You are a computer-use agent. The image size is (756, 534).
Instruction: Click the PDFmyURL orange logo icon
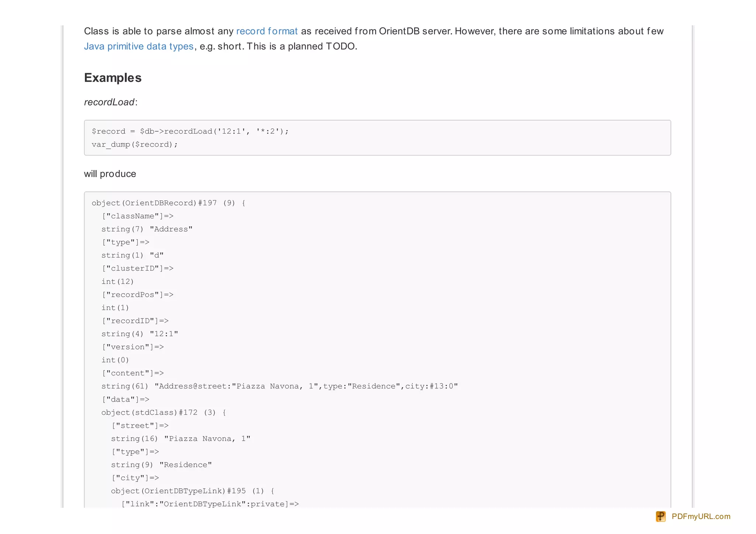660,516
